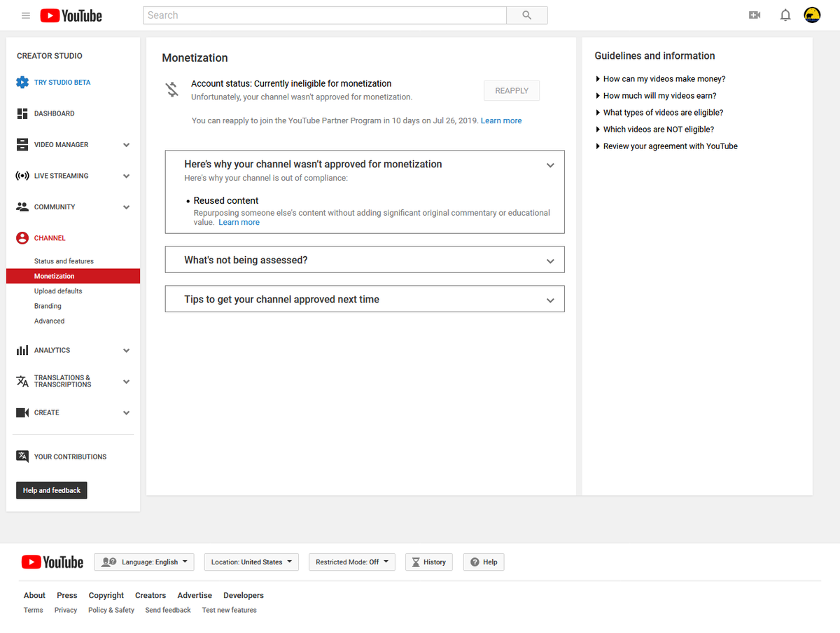Click the Your Contributions icon
The image size is (840, 633).
tap(22, 457)
